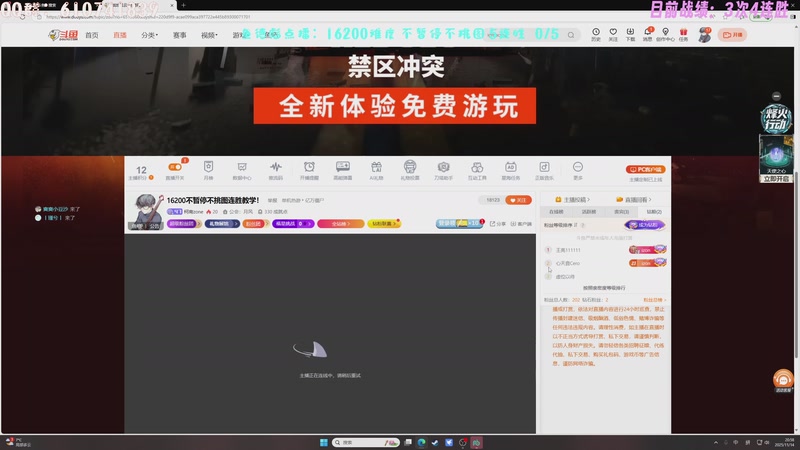Click the 客户端 icon beside share
The image size is (800, 450).
521,224
